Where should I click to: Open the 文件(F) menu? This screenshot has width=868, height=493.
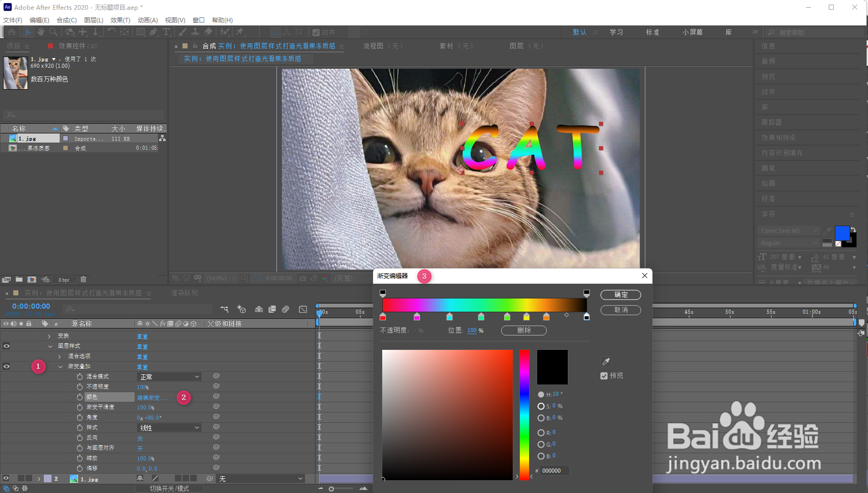click(13, 20)
